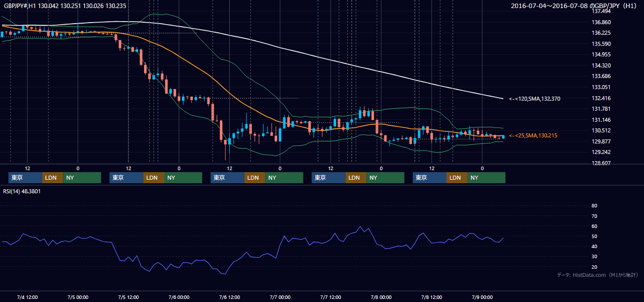Click price axis value 135.590
This screenshot has width=644, height=302.
pos(601,44)
